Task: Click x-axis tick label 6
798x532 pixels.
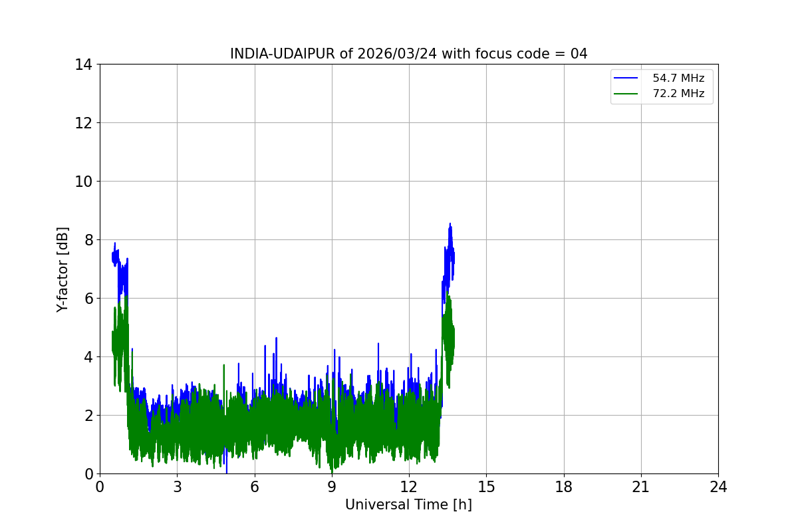Action: coord(255,487)
